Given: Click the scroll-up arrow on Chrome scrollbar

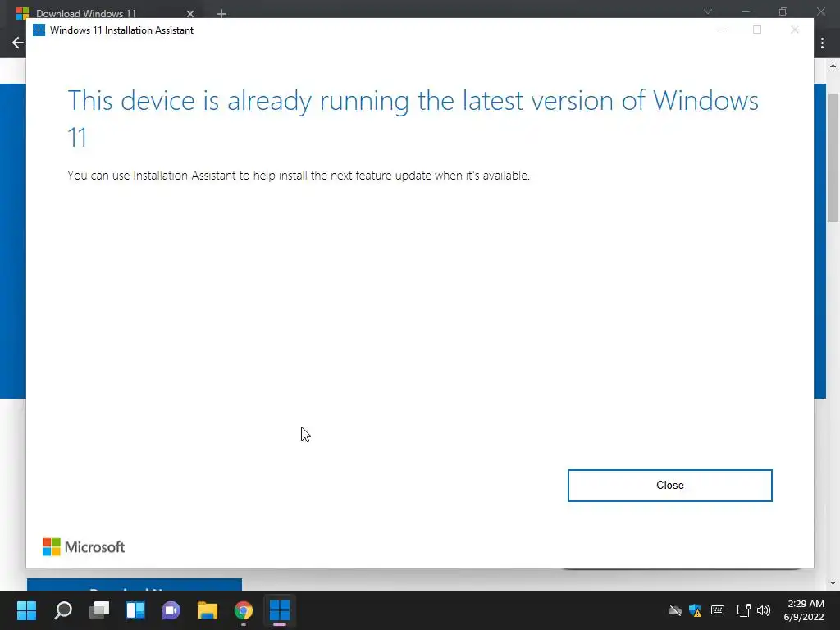Looking at the screenshot, I should 833,66.
